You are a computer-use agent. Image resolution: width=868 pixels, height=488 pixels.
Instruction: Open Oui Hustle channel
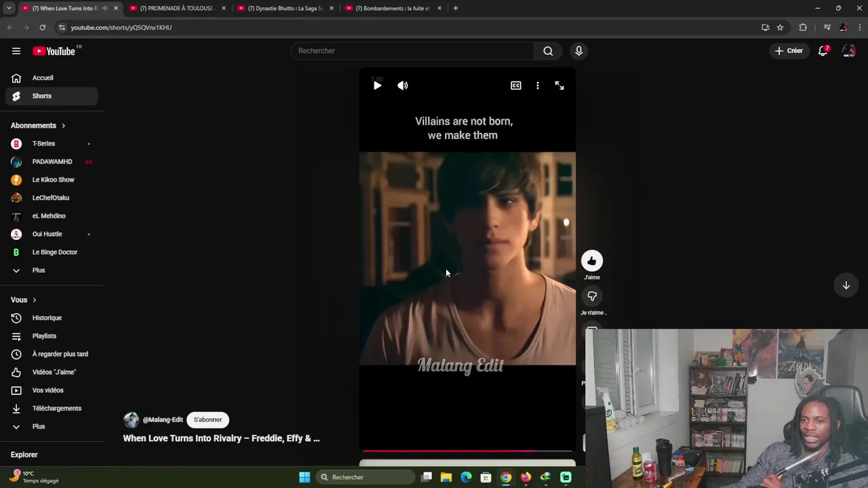pos(52,234)
